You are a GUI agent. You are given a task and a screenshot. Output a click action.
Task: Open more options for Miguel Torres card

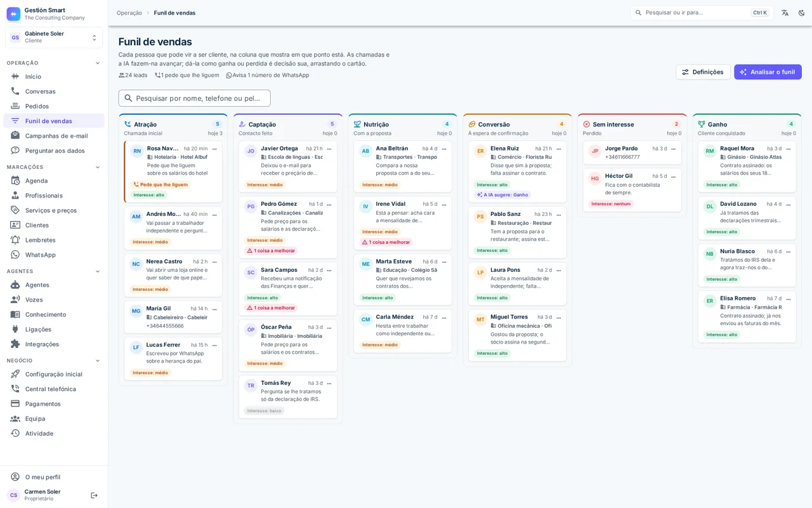(559, 317)
